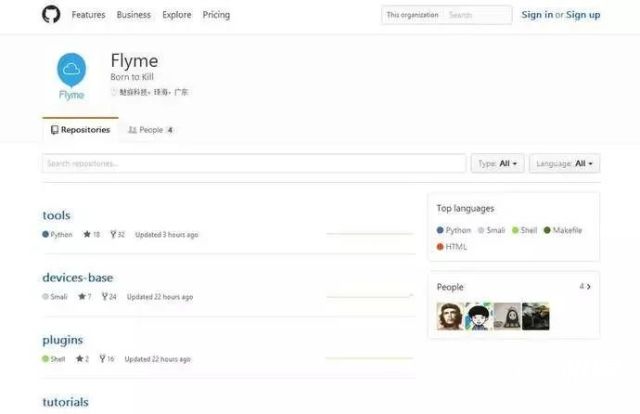Open the tutorials repository link
The height and width of the screenshot is (414, 640).
click(x=65, y=402)
